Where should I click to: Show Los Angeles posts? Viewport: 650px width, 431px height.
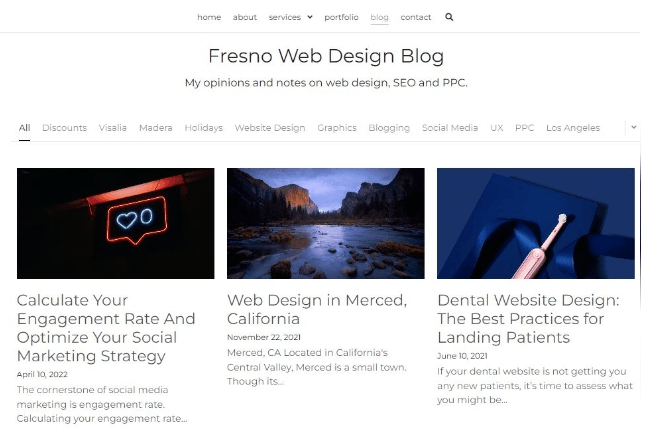(573, 128)
